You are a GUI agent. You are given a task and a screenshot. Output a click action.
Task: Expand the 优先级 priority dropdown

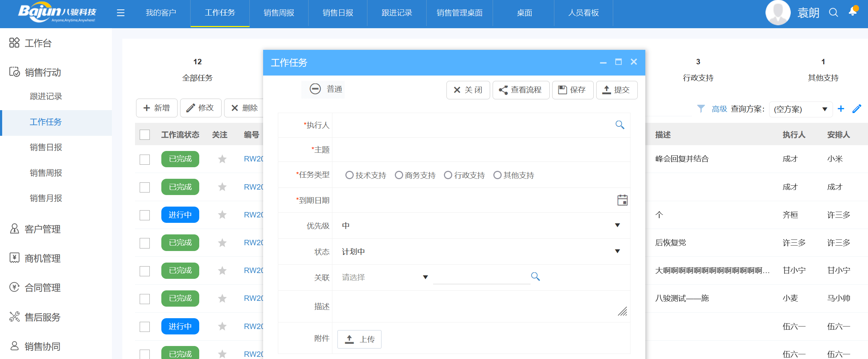point(617,225)
